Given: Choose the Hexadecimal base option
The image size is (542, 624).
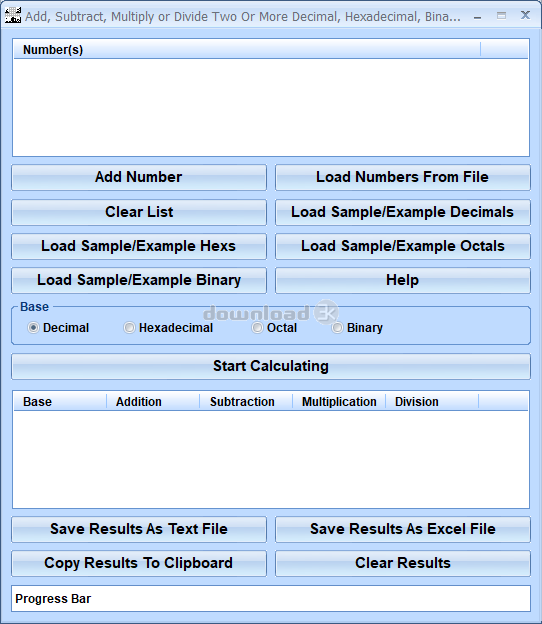Looking at the screenshot, I should (129, 328).
